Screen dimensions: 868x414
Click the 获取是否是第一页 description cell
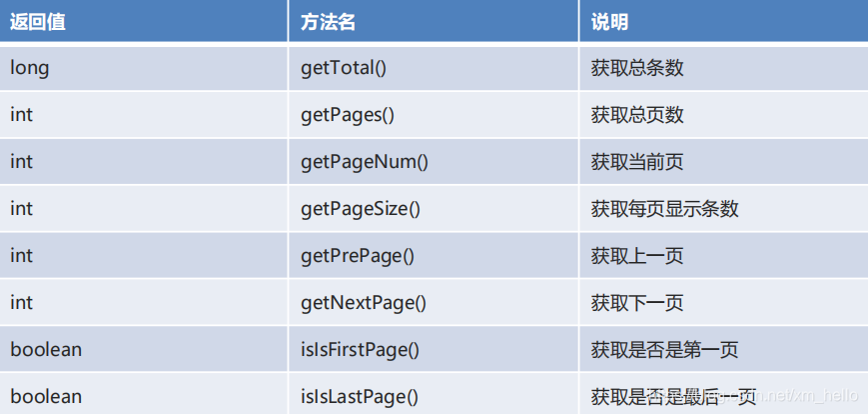click(x=724, y=349)
